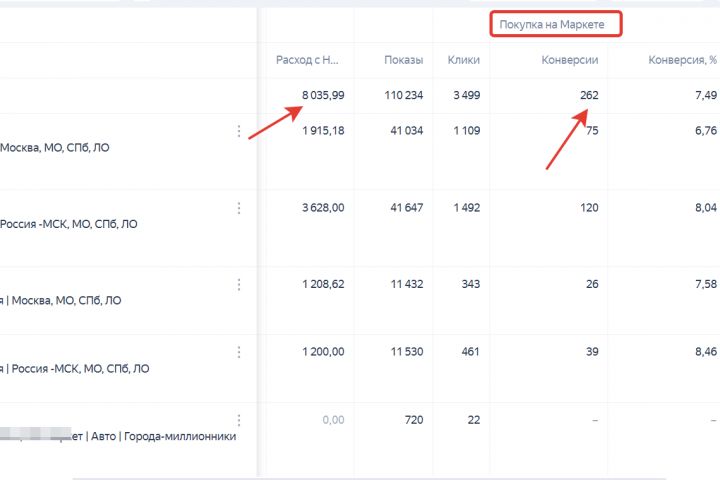
Task: Open three-dot menu for the 3 628,00 row
Action: click(x=239, y=208)
